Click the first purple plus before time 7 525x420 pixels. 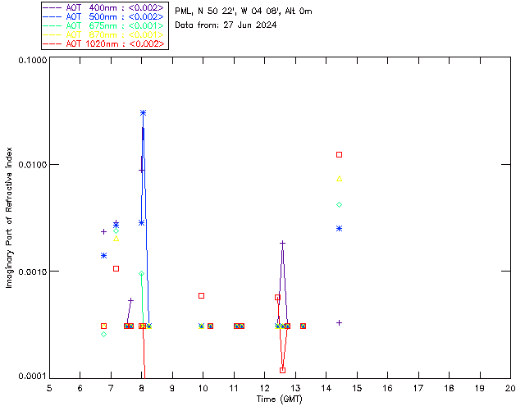click(104, 232)
